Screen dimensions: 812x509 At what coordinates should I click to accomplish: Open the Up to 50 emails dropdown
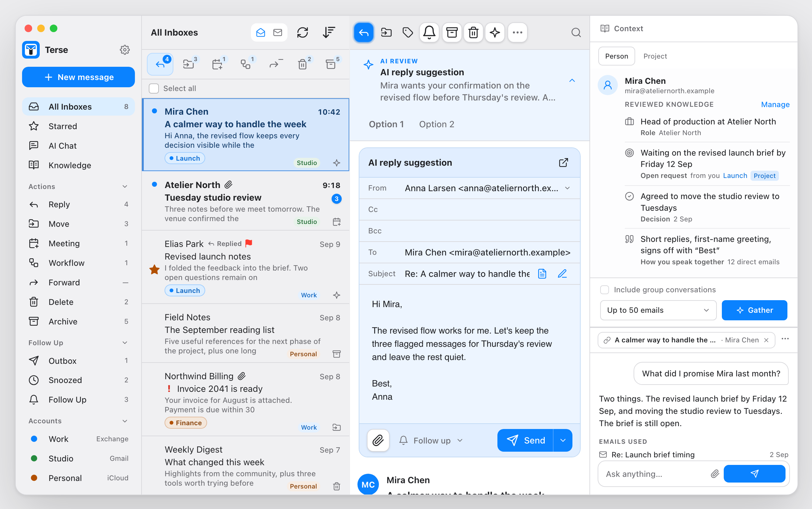click(x=658, y=310)
